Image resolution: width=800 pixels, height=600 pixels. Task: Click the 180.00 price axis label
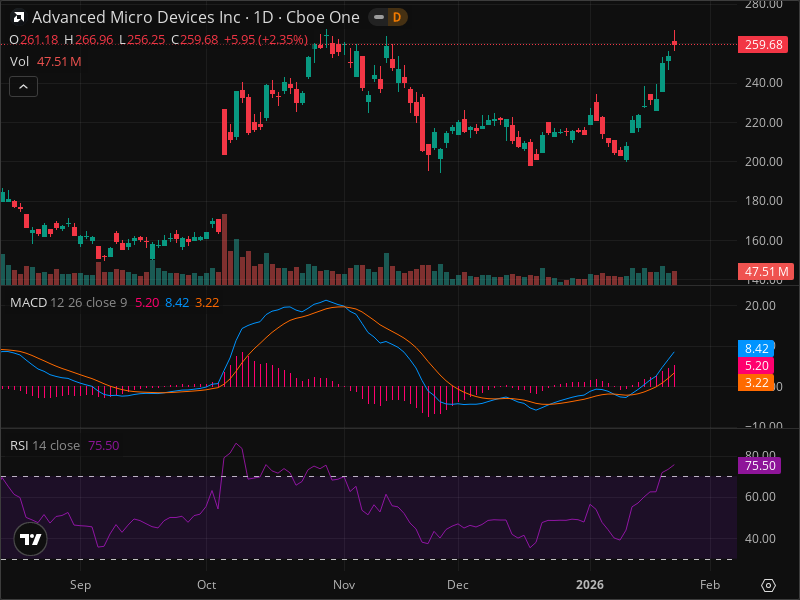[763, 201]
